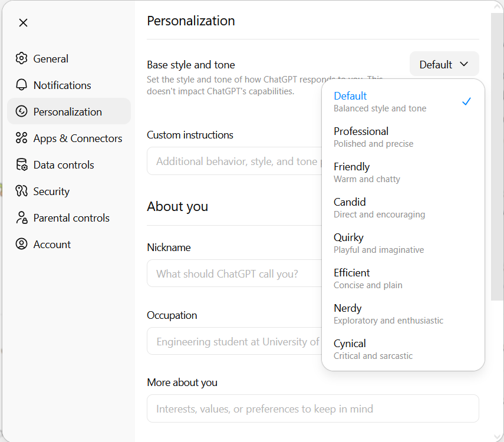Pick the Nerdy exploratory style option
Image resolution: width=504 pixels, height=442 pixels.
pyautogui.click(x=403, y=314)
